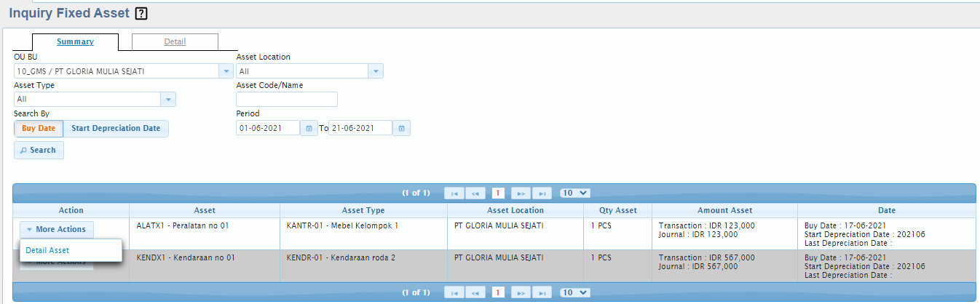
Task: Click the period start date field 01-06-2021
Action: click(268, 128)
